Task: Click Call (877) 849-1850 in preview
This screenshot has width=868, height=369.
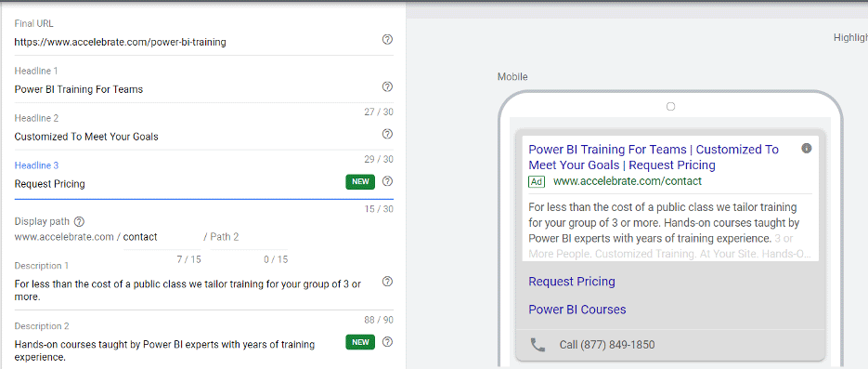Action: click(x=607, y=345)
